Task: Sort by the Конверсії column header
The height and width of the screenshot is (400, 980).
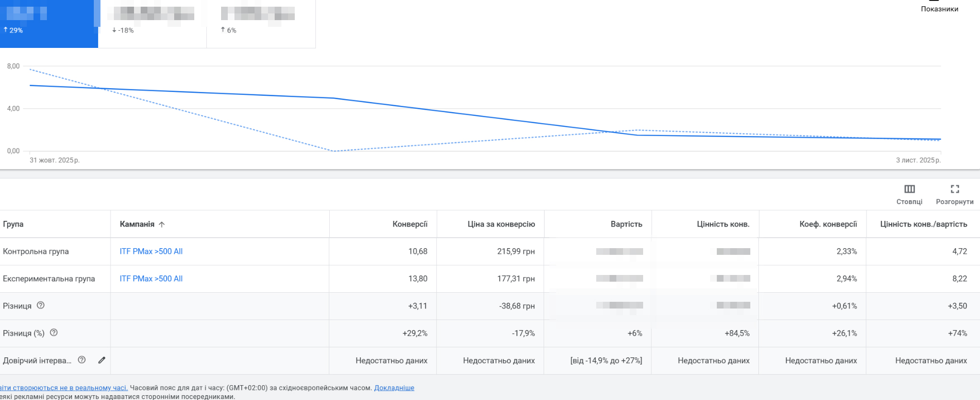Action: [410, 224]
